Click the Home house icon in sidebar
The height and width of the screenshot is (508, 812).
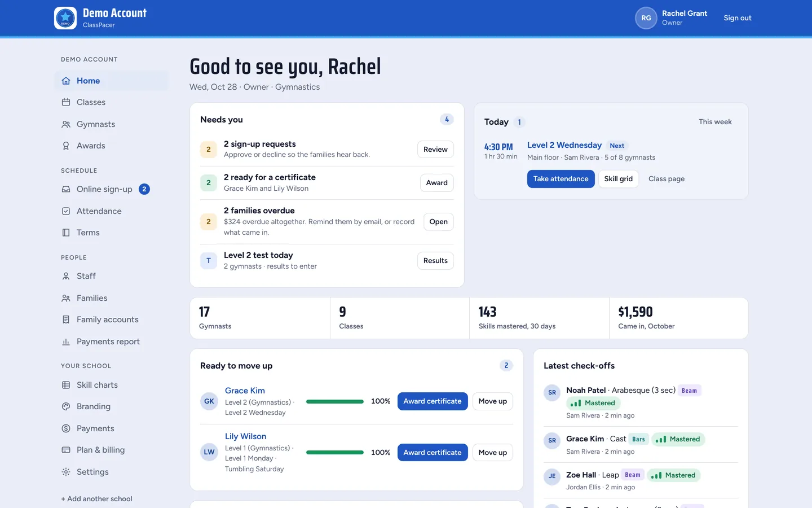66,81
